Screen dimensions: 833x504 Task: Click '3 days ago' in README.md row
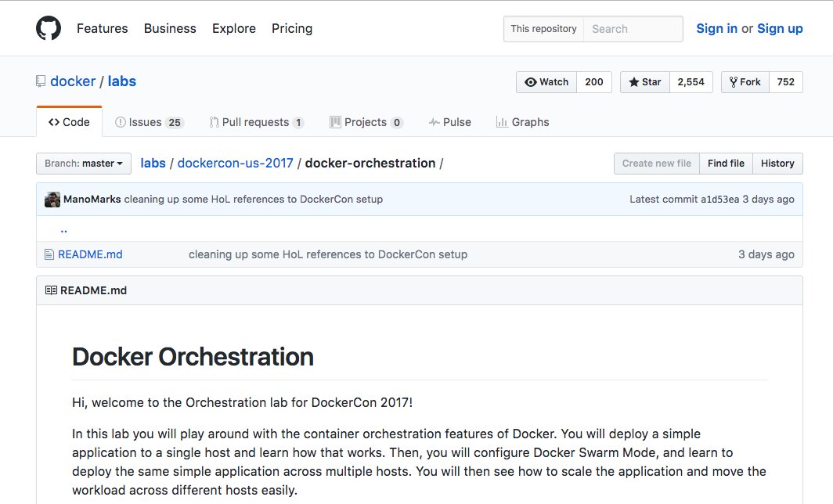click(x=766, y=254)
